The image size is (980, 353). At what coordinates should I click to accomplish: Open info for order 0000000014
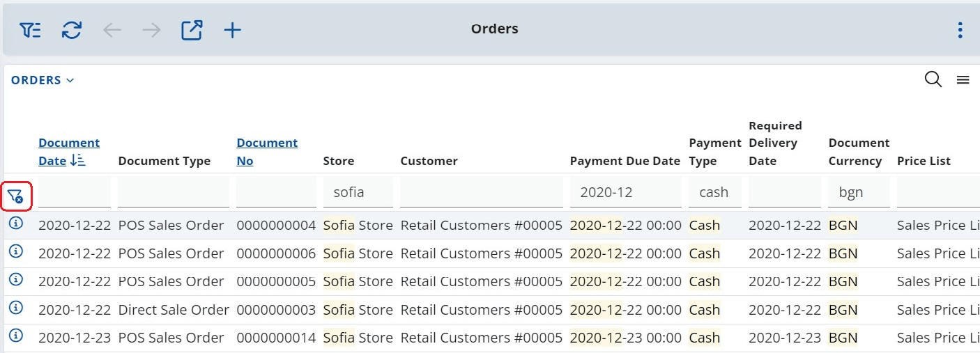(15, 336)
